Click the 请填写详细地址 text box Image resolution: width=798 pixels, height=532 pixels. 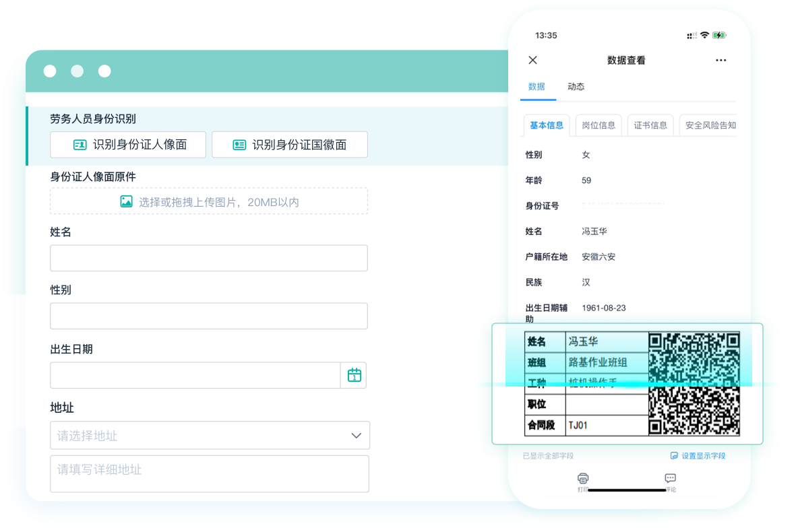pos(210,473)
